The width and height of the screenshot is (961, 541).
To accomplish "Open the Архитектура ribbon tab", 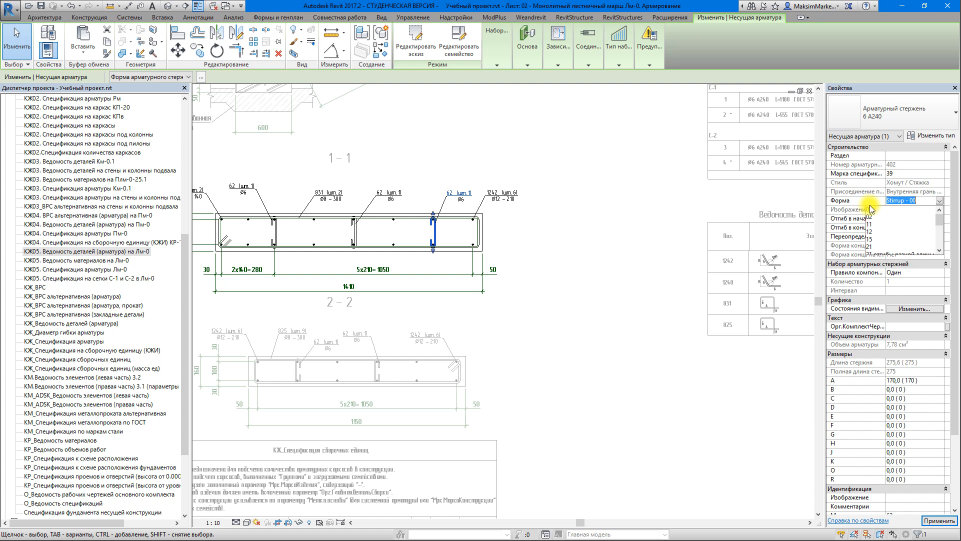I will coord(44,18).
